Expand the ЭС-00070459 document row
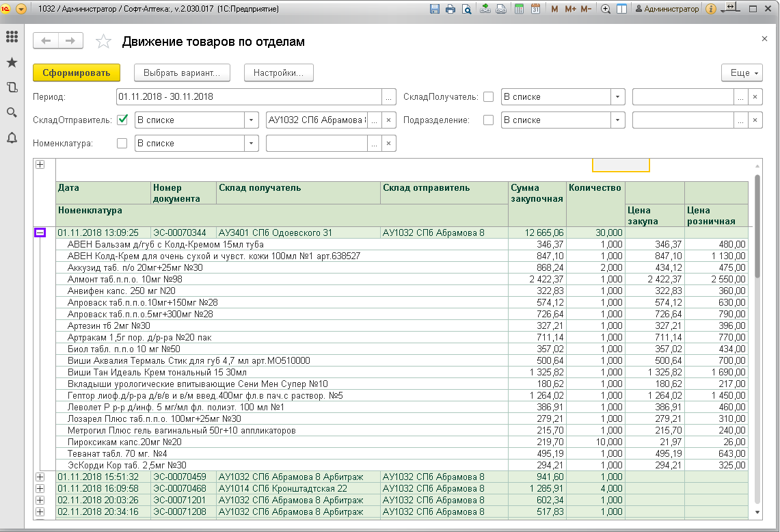This screenshot has width=780, height=532. tap(40, 477)
